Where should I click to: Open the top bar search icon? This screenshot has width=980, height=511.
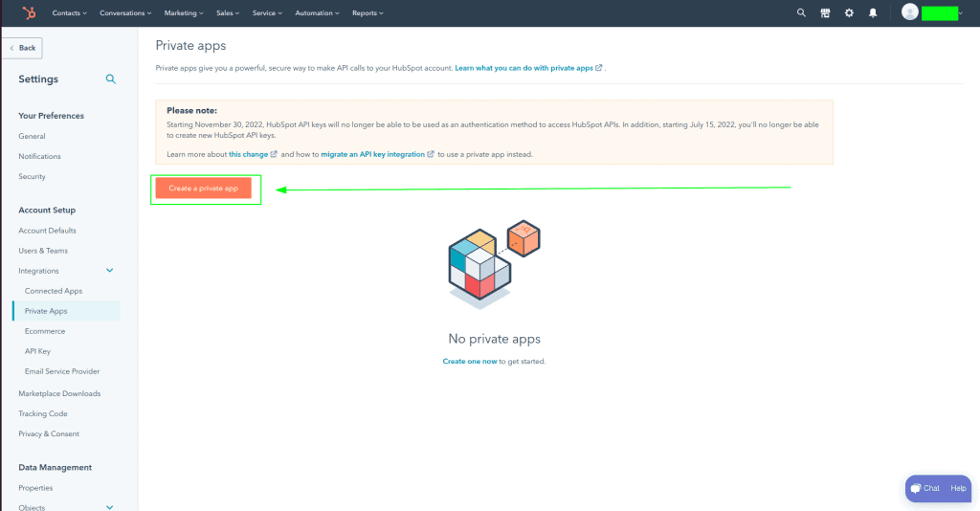[x=801, y=12]
